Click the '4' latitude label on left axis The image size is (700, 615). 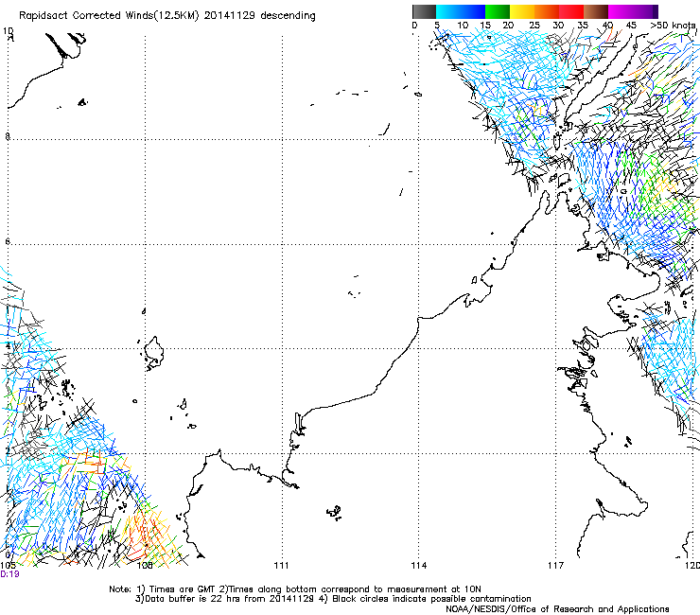click(x=8, y=345)
